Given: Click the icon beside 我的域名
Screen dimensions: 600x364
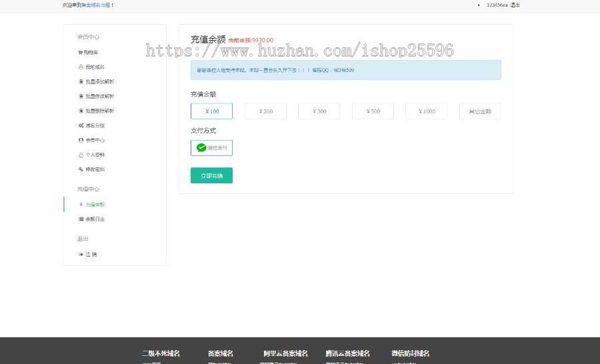Looking at the screenshot, I should (81, 67).
